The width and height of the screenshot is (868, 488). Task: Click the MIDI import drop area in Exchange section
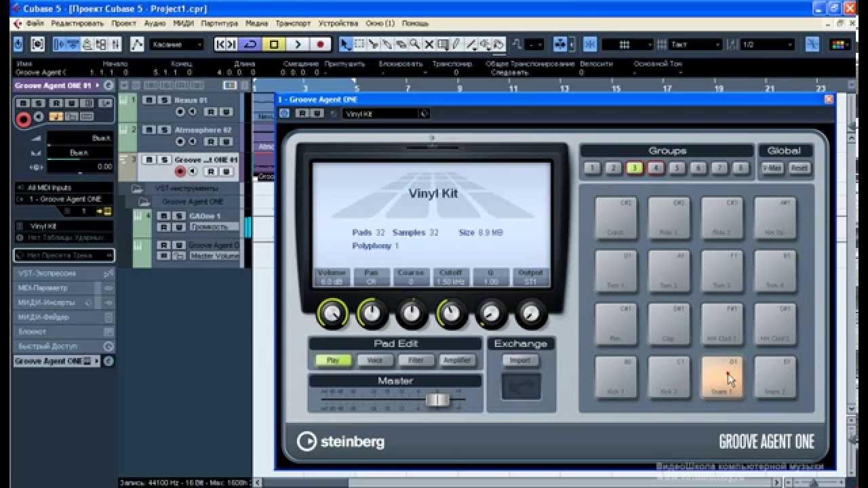pyautogui.click(x=521, y=386)
